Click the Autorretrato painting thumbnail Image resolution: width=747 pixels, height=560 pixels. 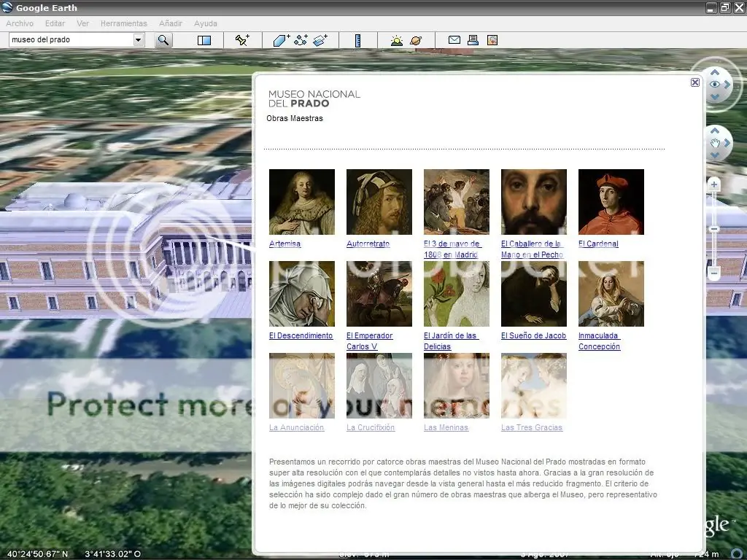tap(379, 202)
